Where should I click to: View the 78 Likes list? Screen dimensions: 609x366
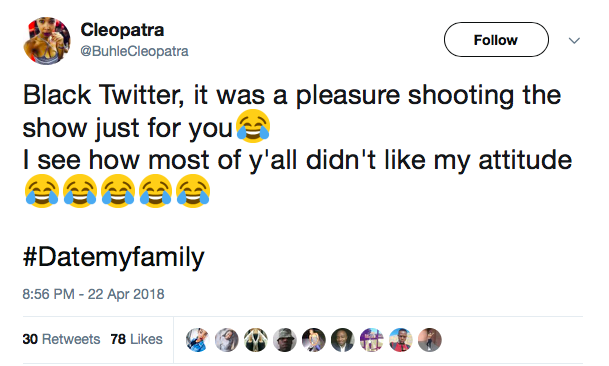click(x=136, y=339)
